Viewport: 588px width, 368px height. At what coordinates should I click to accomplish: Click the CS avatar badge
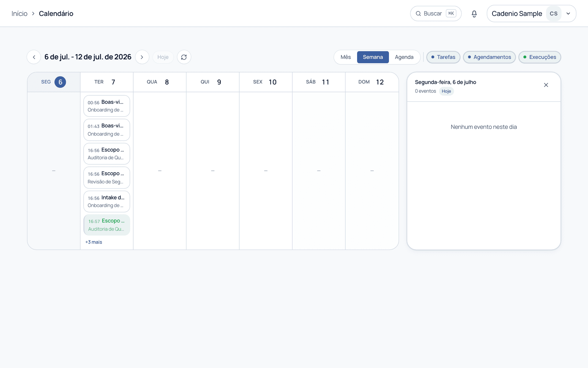(x=553, y=13)
